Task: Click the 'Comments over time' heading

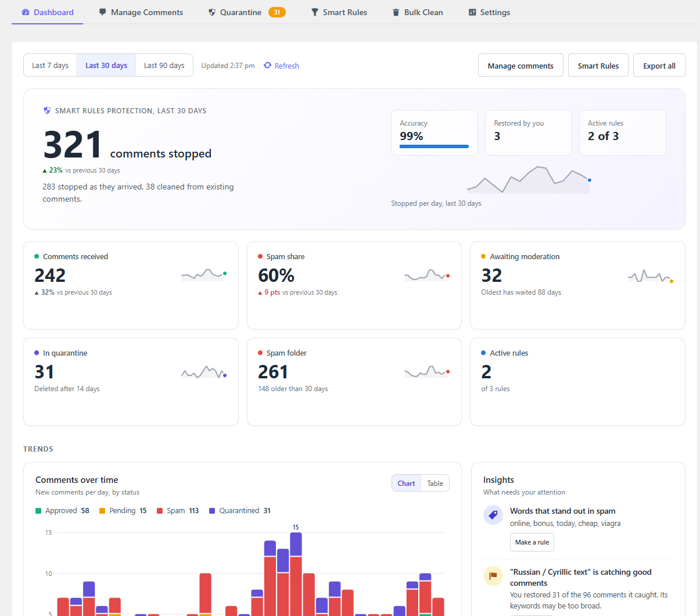Action: click(77, 480)
